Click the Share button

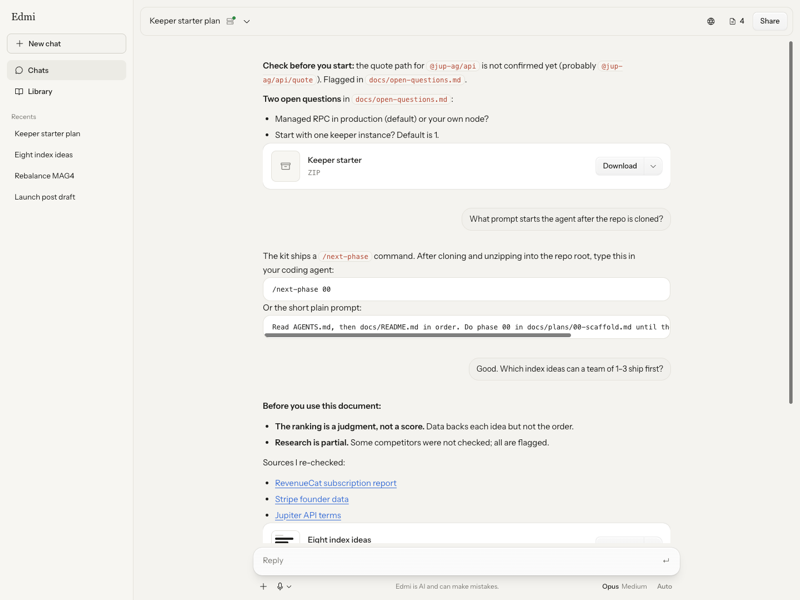pos(769,21)
